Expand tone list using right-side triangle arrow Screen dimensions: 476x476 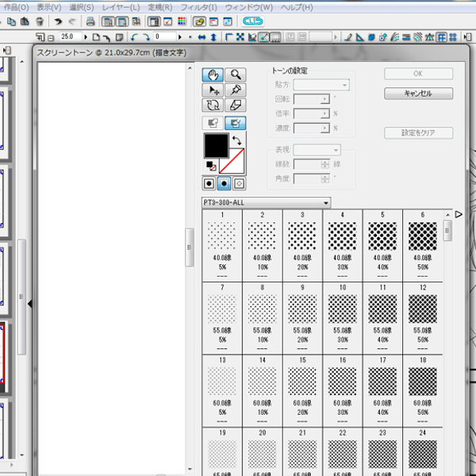459,214
